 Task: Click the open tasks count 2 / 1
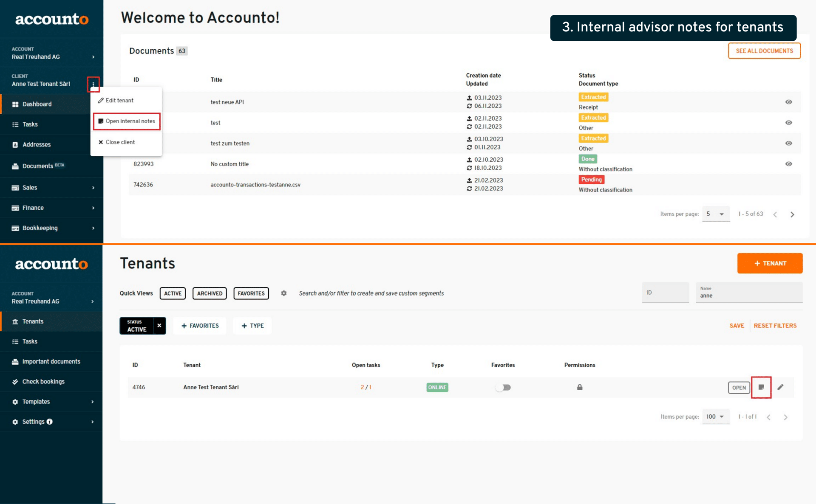click(366, 387)
